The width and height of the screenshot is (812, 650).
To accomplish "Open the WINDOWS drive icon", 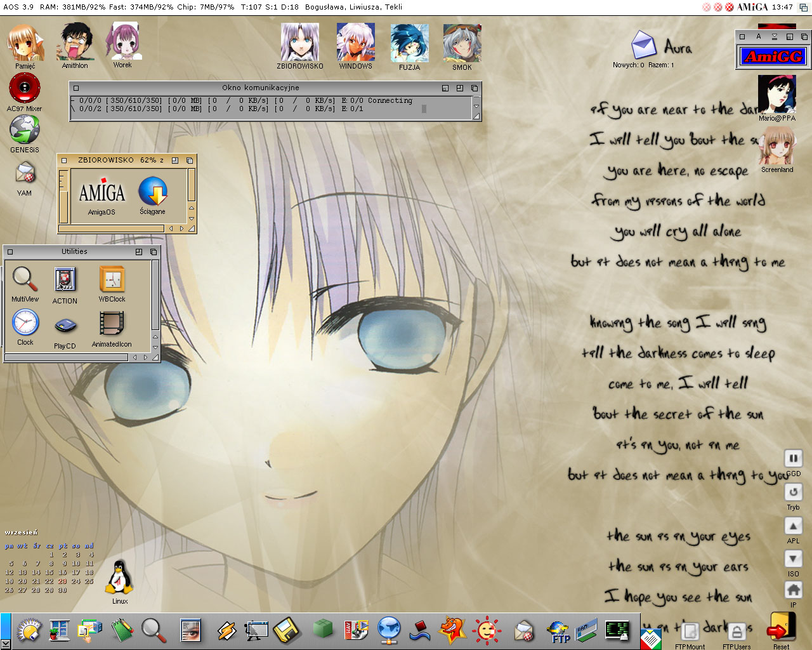I will (x=355, y=43).
